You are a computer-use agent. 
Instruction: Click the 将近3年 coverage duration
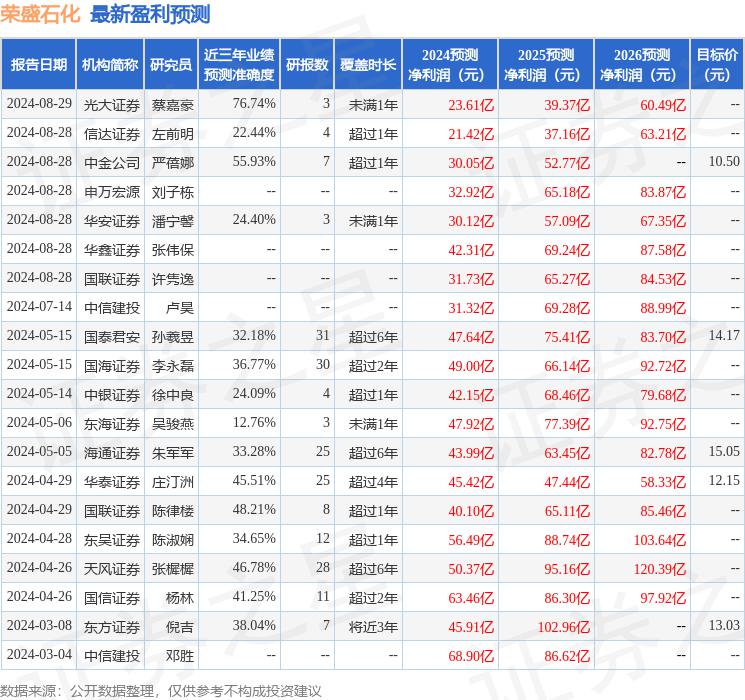[373, 627]
